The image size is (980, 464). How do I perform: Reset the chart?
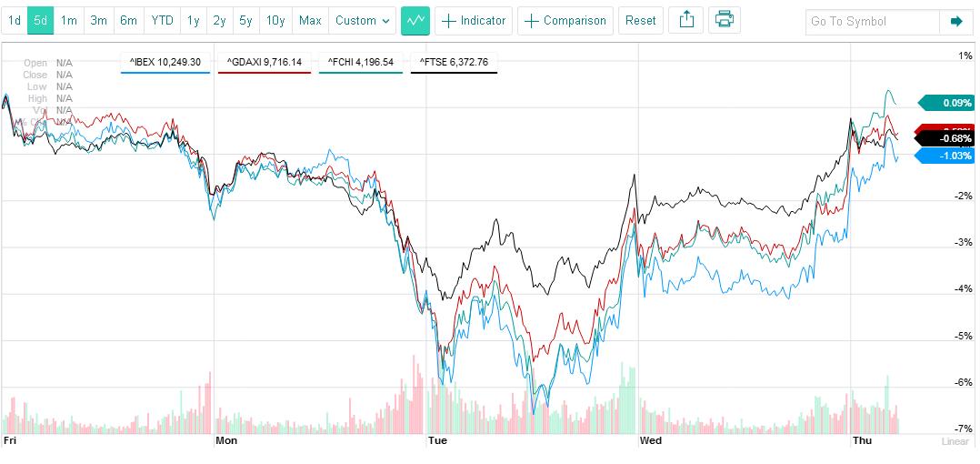pos(641,20)
